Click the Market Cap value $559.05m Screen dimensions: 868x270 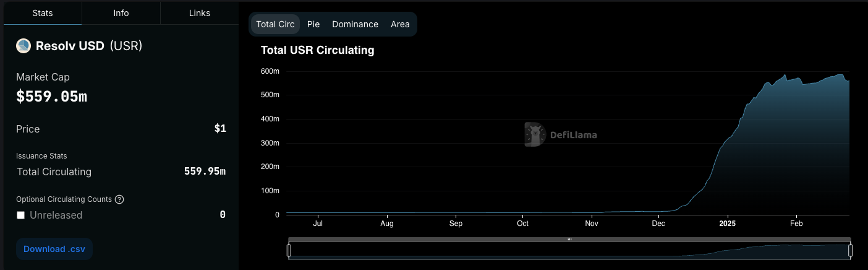52,97
